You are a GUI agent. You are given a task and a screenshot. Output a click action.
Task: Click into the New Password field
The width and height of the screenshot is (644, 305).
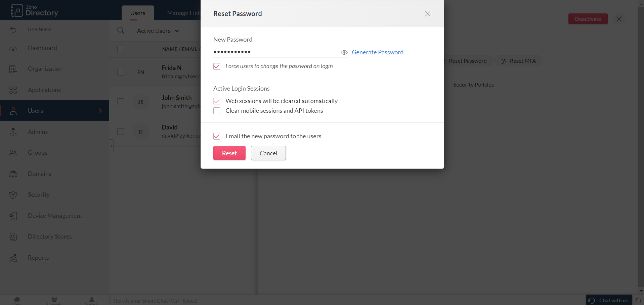[275, 52]
